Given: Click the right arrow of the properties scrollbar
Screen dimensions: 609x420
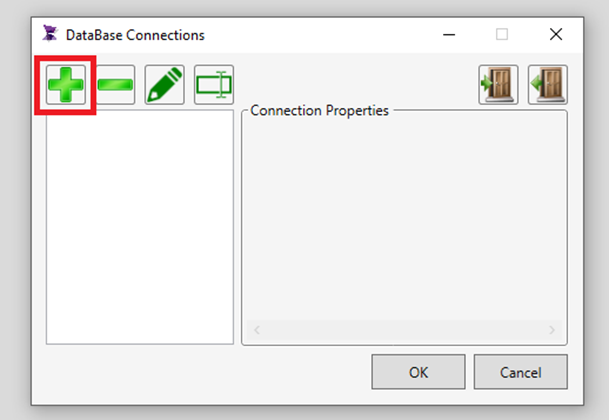Looking at the screenshot, I should 552,330.
